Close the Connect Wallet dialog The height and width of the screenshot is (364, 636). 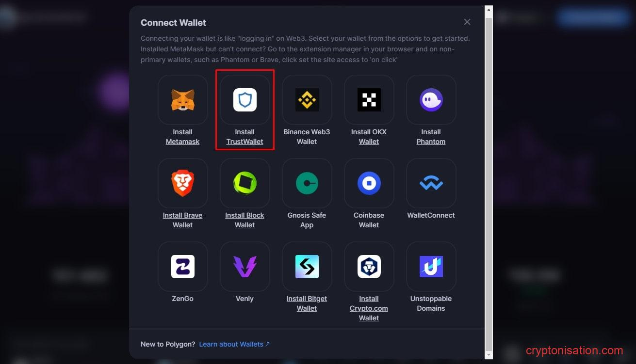(x=467, y=22)
